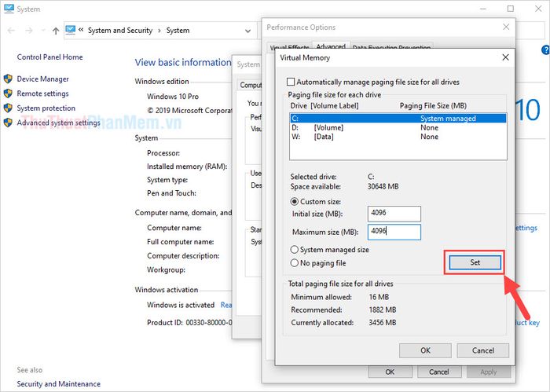Click OK in Performance Options window
Image resolution: width=550 pixels, height=392 pixels.
click(x=390, y=372)
